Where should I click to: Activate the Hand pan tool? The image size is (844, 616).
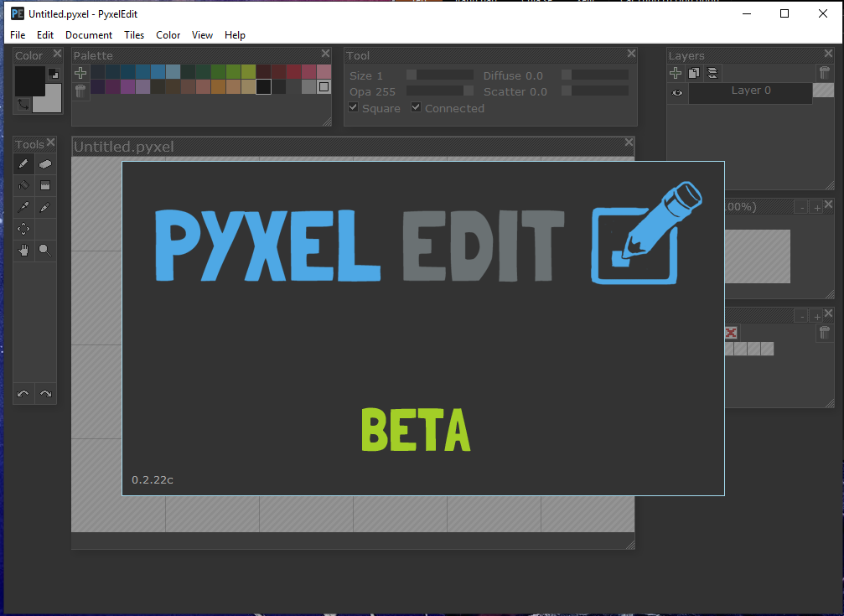[x=23, y=250]
